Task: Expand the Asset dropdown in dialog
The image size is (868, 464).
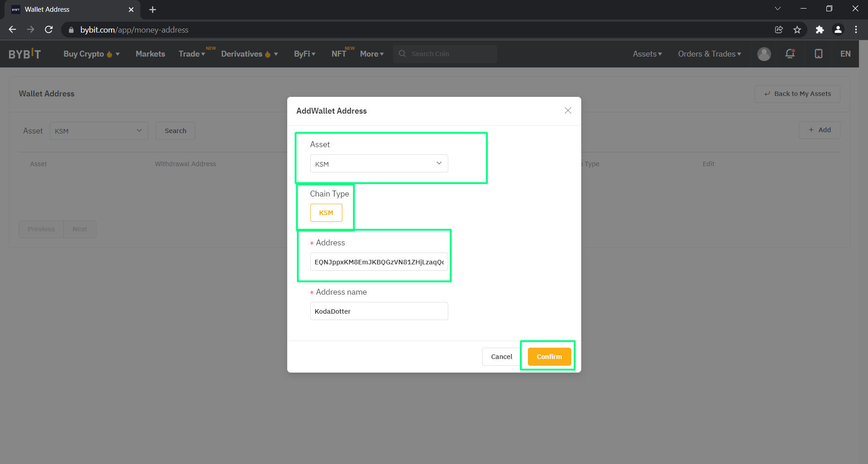Action: [379, 164]
